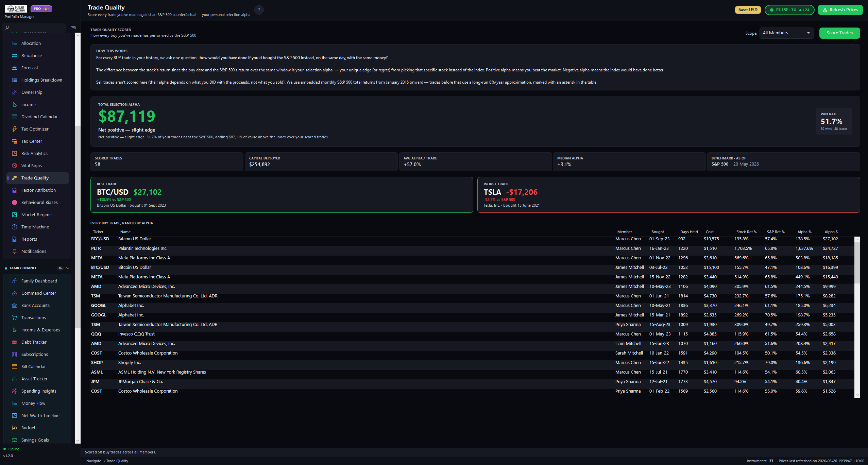This screenshot has height=465, width=868.
Task: Click the sidebar vertical scrollbar
Action: [78, 227]
